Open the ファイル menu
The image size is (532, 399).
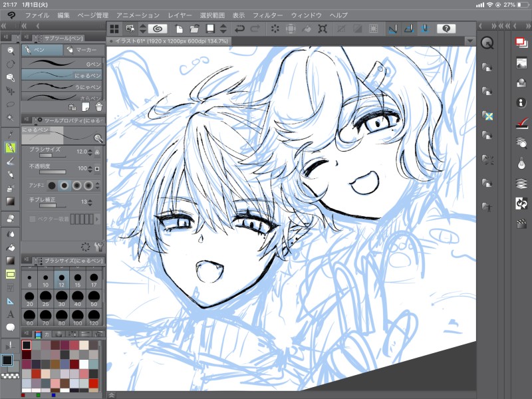37,15
